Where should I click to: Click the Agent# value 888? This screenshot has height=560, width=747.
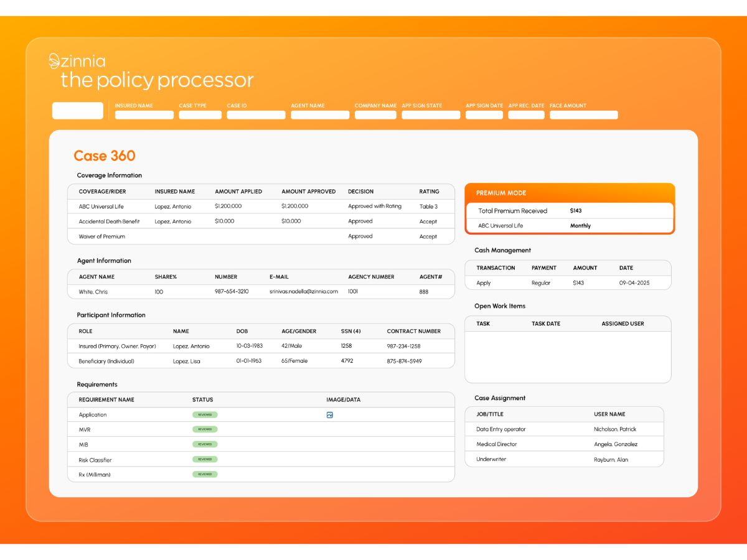pos(424,292)
